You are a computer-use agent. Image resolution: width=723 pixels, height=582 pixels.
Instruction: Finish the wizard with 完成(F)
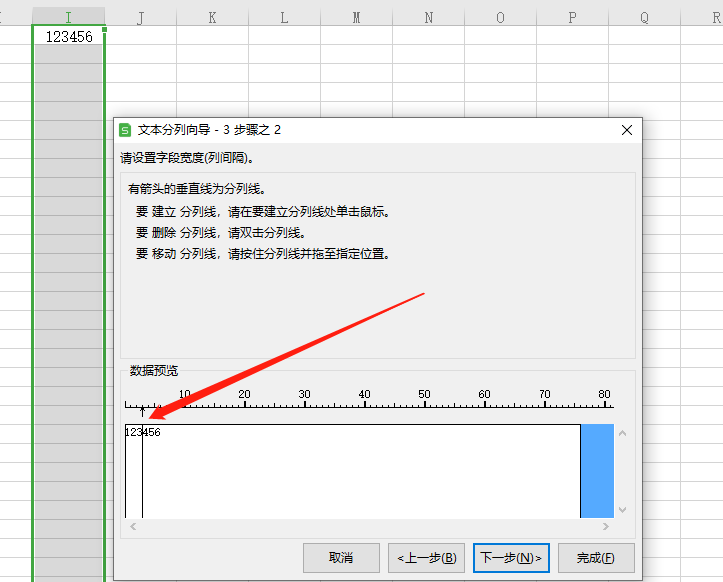[596, 558]
